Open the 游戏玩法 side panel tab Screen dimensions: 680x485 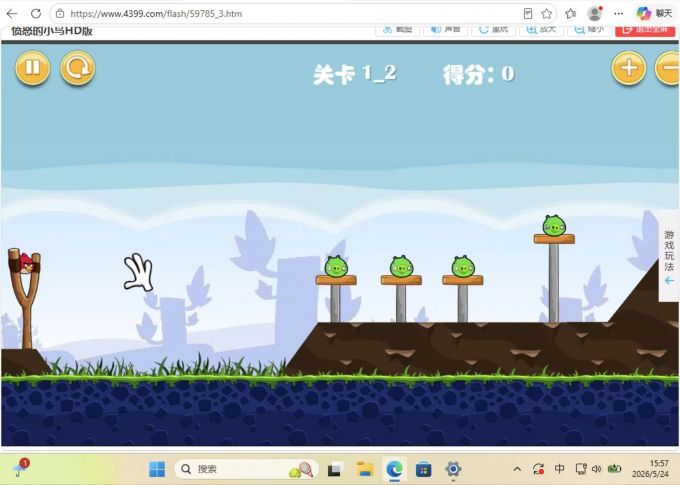coord(669,257)
